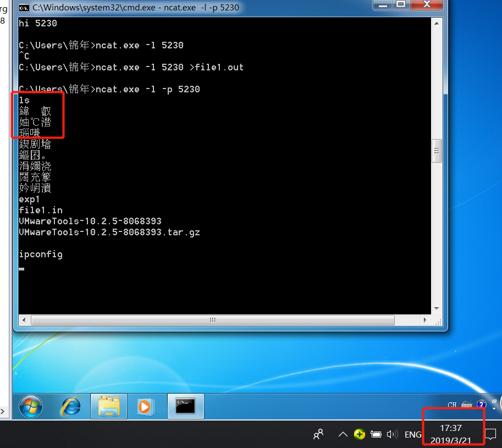The height and width of the screenshot is (448, 502).
Task: Click the vertical scrollbar down arrow
Action: [x=437, y=308]
